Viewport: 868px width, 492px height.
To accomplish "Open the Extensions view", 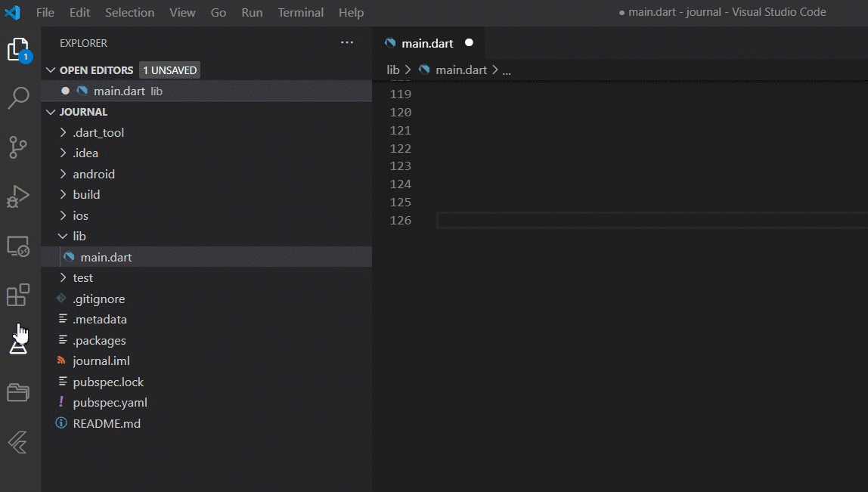I will pos(18,295).
